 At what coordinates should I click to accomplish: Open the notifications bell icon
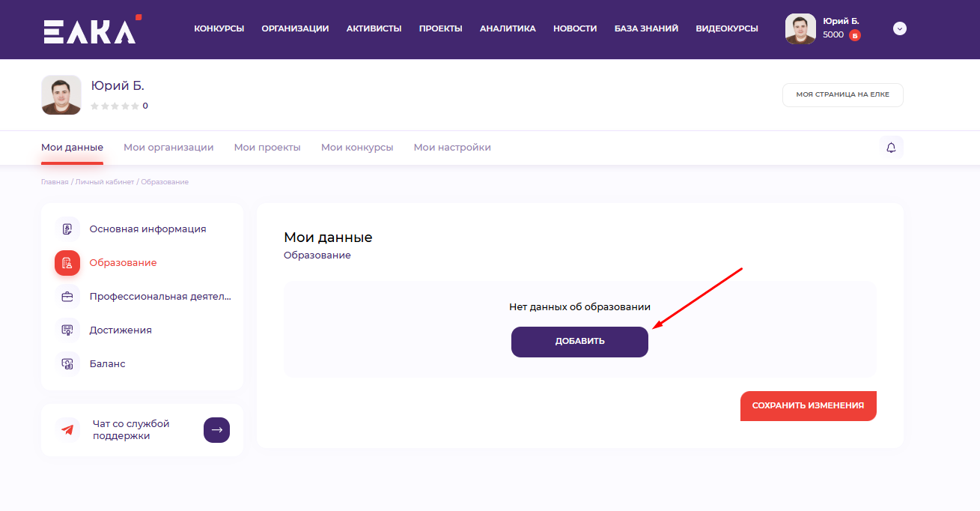pos(891,148)
